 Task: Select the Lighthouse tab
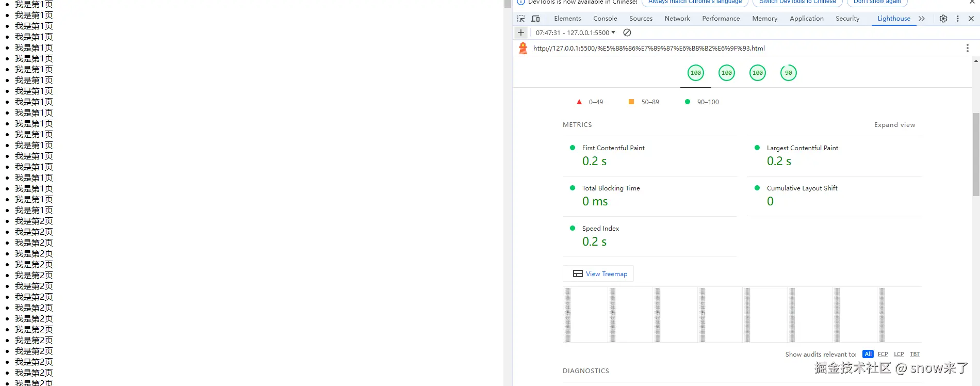(894, 19)
